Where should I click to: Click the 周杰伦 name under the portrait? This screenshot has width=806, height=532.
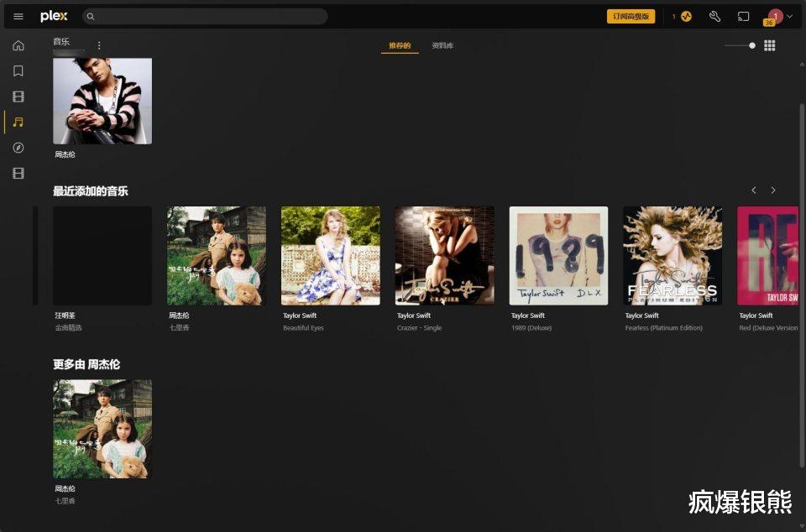click(x=65, y=154)
